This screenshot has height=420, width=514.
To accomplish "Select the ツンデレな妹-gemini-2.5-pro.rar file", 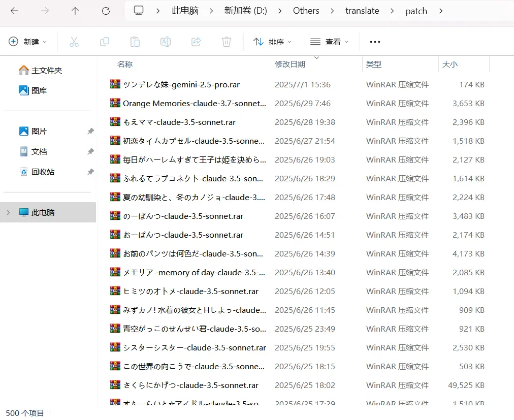I will 181,85.
